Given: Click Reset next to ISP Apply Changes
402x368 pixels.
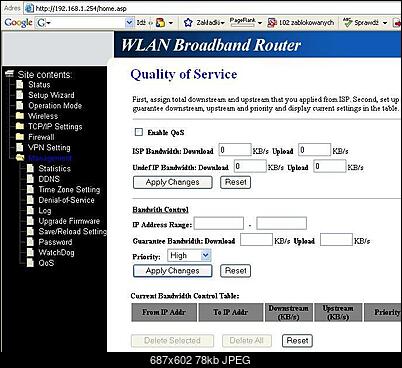Looking at the screenshot, I should click(x=236, y=182).
